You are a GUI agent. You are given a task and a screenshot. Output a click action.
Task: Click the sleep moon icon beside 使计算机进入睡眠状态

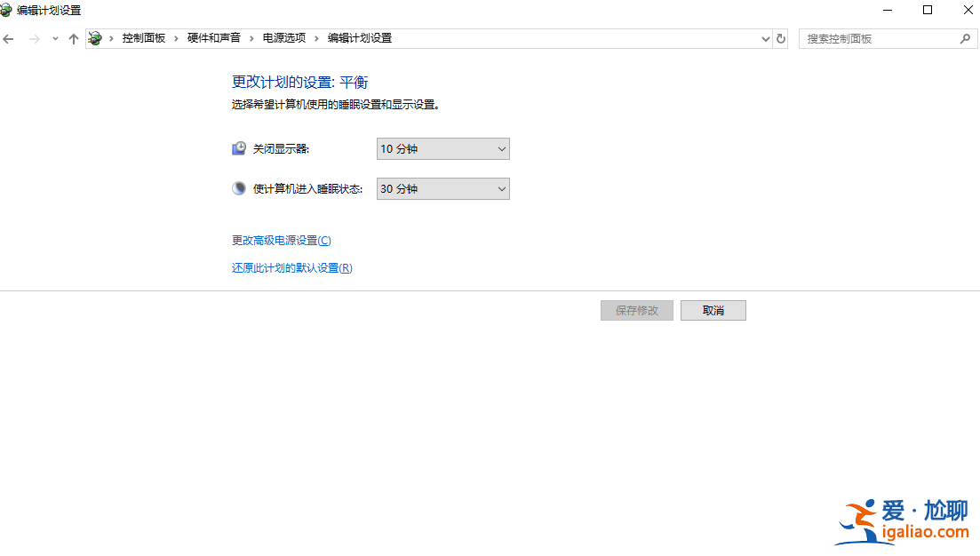(x=238, y=187)
